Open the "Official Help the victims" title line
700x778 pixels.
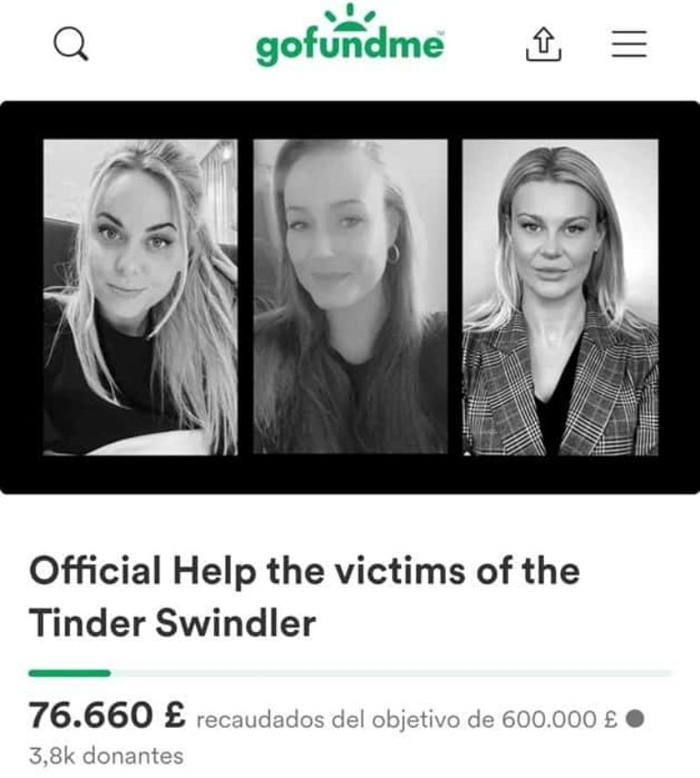304,571
